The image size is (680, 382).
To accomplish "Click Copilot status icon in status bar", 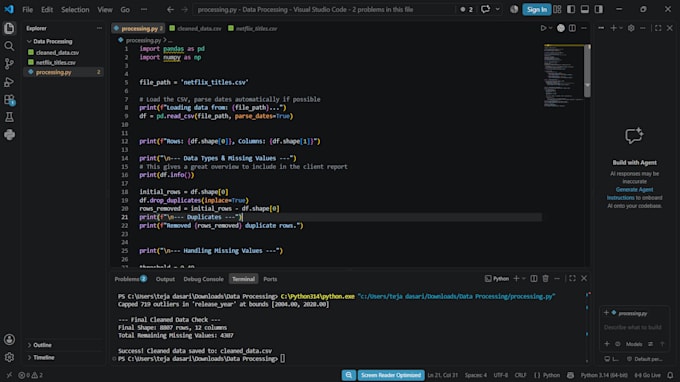I will coord(570,375).
